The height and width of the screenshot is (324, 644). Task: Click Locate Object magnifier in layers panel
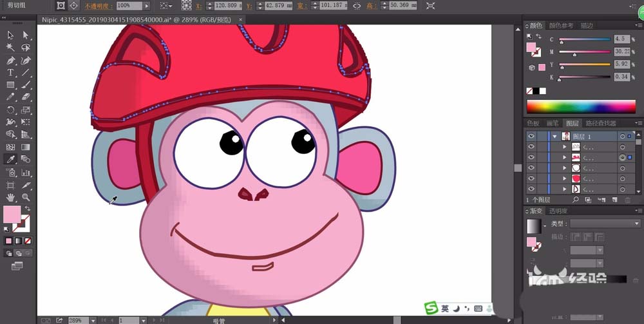pyautogui.click(x=575, y=200)
